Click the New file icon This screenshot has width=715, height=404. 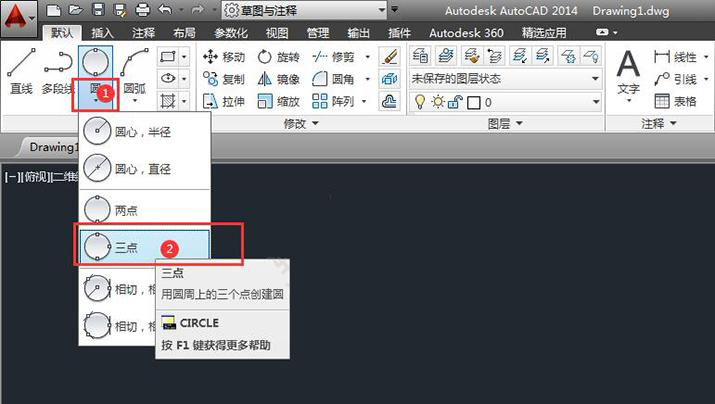coord(54,10)
